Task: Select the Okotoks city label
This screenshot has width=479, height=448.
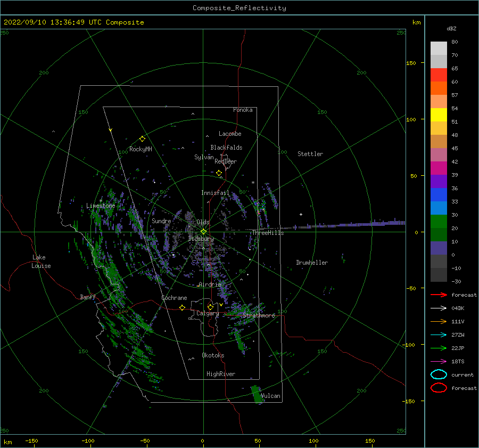Action: click(213, 355)
